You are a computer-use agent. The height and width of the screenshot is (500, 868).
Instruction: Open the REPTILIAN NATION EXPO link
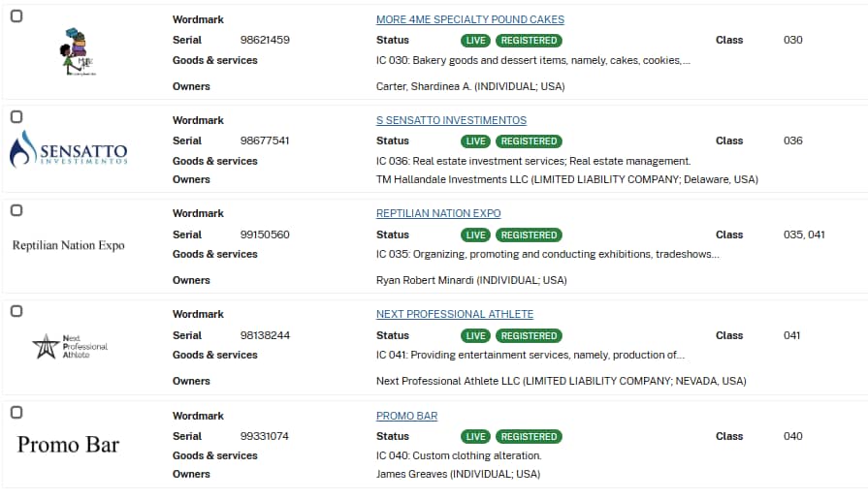(438, 213)
